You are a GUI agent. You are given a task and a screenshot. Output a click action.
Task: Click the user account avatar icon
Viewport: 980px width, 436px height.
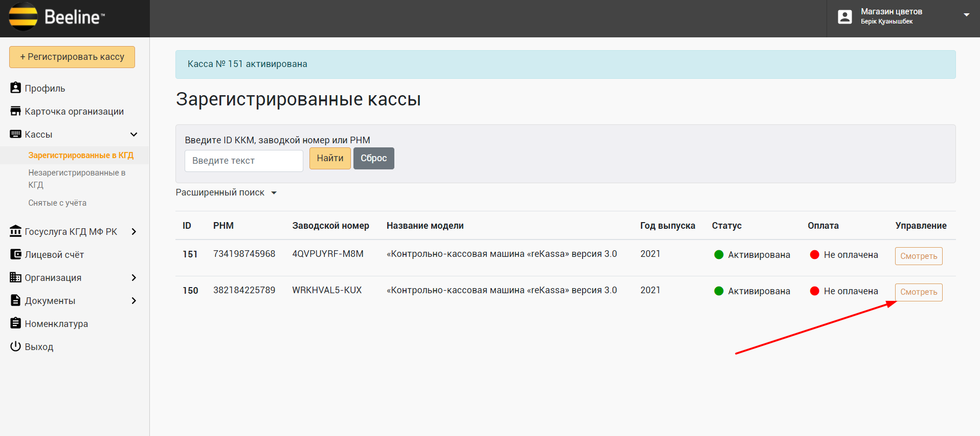tap(844, 17)
